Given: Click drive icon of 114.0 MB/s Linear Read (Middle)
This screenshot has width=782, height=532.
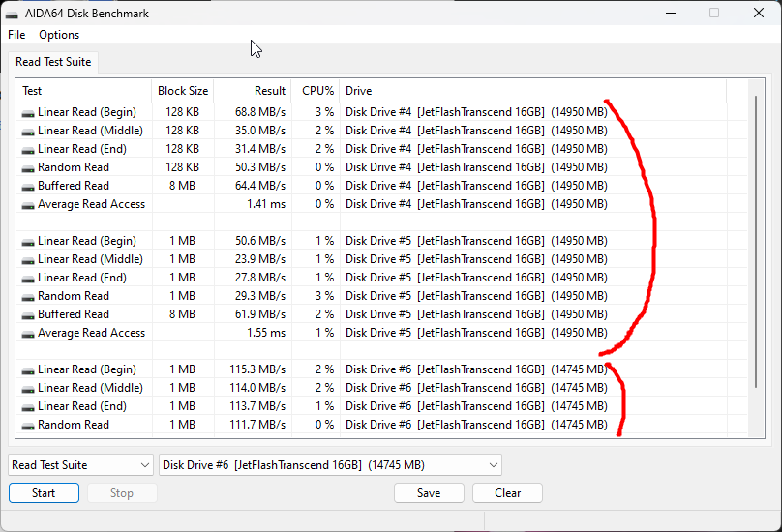Looking at the screenshot, I should (28, 389).
